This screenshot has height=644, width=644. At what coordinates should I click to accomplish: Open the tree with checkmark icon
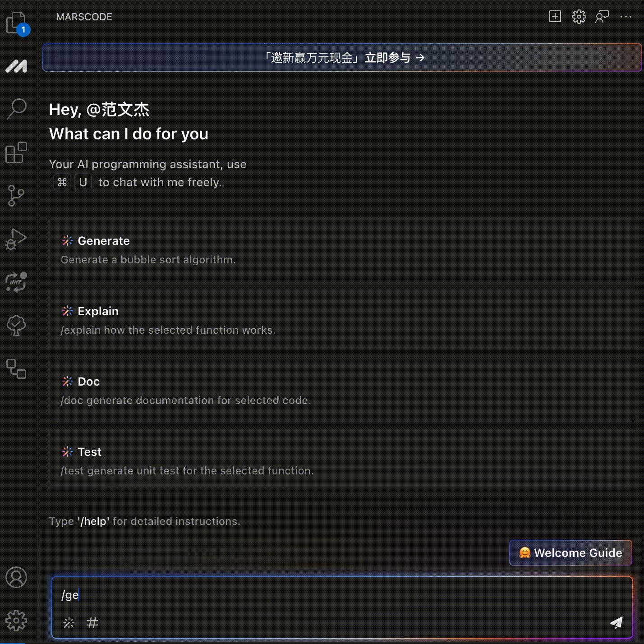point(16,325)
